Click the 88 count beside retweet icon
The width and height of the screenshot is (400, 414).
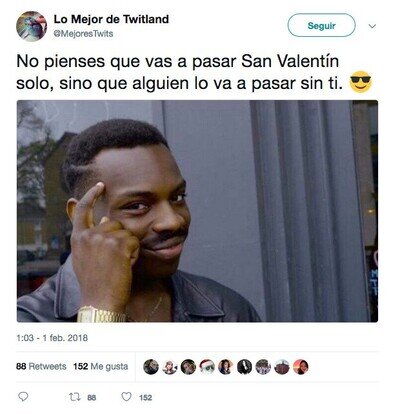[x=92, y=397]
